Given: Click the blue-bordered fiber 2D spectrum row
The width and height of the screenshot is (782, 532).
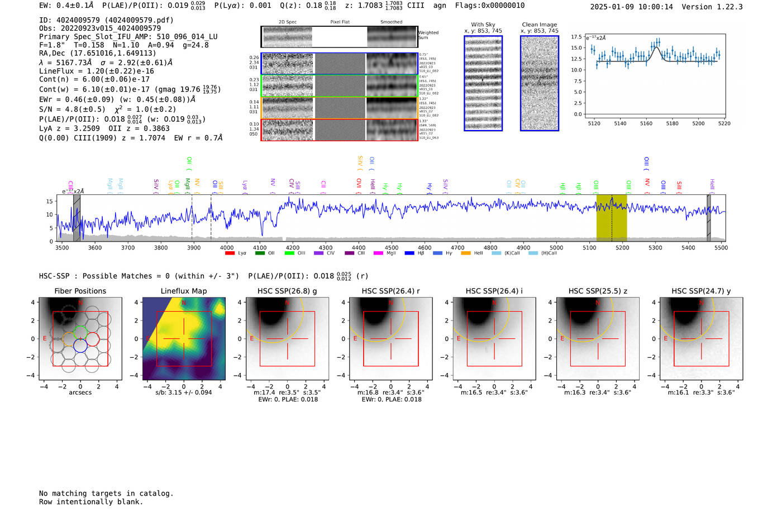Looking at the screenshot, I should click(x=339, y=64).
